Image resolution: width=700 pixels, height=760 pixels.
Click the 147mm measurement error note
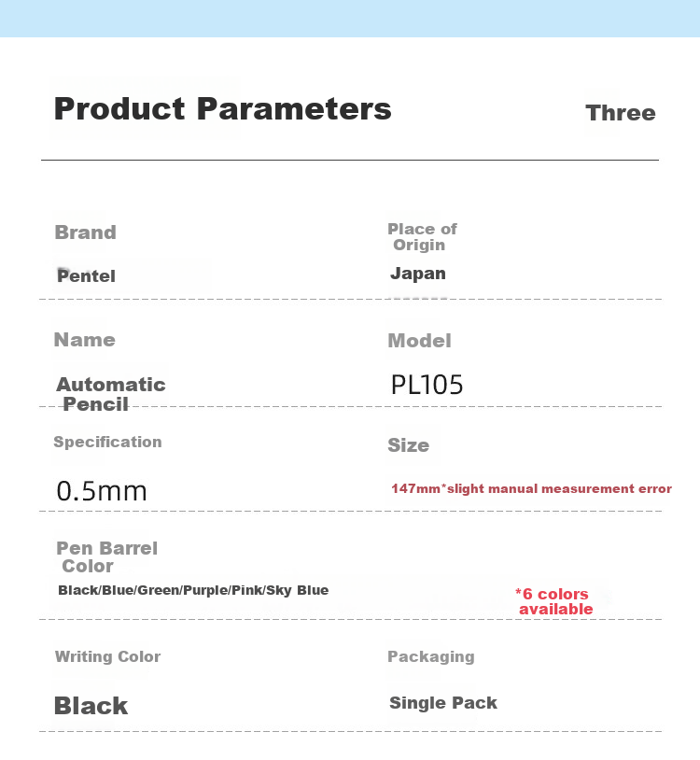point(531,488)
